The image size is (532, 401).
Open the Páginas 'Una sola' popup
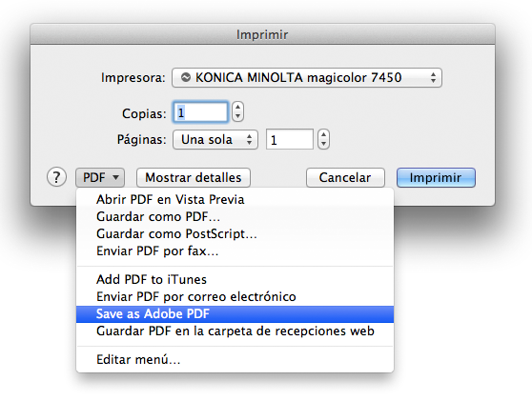tap(215, 140)
